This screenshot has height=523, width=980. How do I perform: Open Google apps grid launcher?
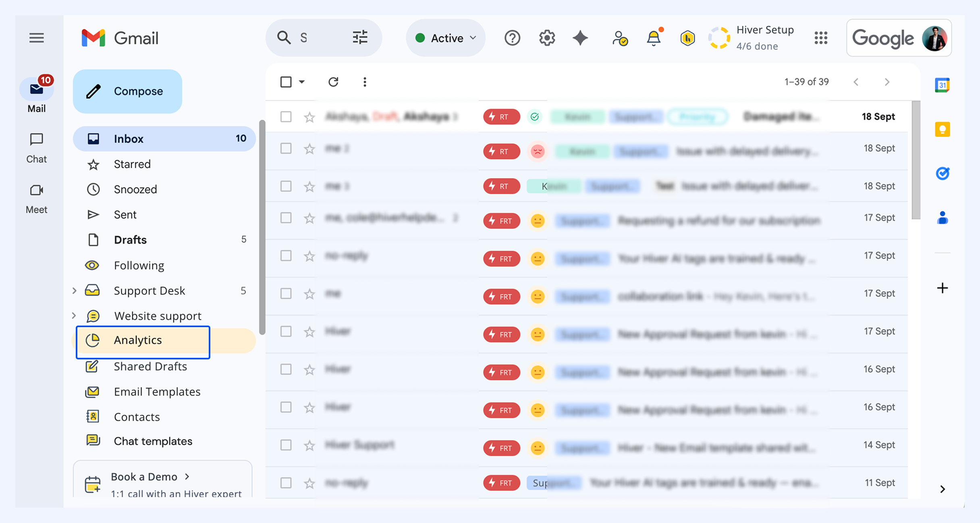[821, 38]
